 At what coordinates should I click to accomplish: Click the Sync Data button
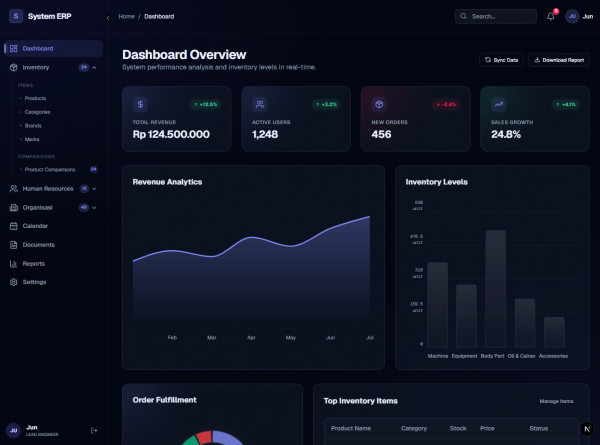(501, 60)
